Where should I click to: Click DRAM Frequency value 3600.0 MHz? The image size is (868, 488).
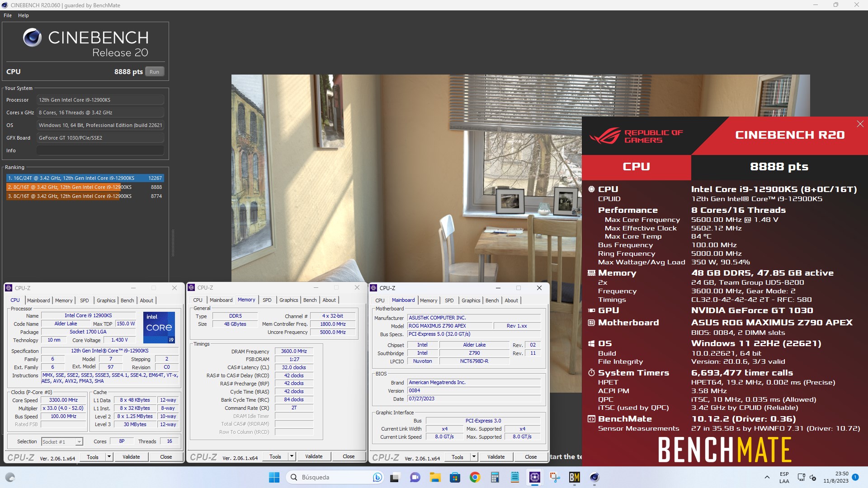coord(294,351)
